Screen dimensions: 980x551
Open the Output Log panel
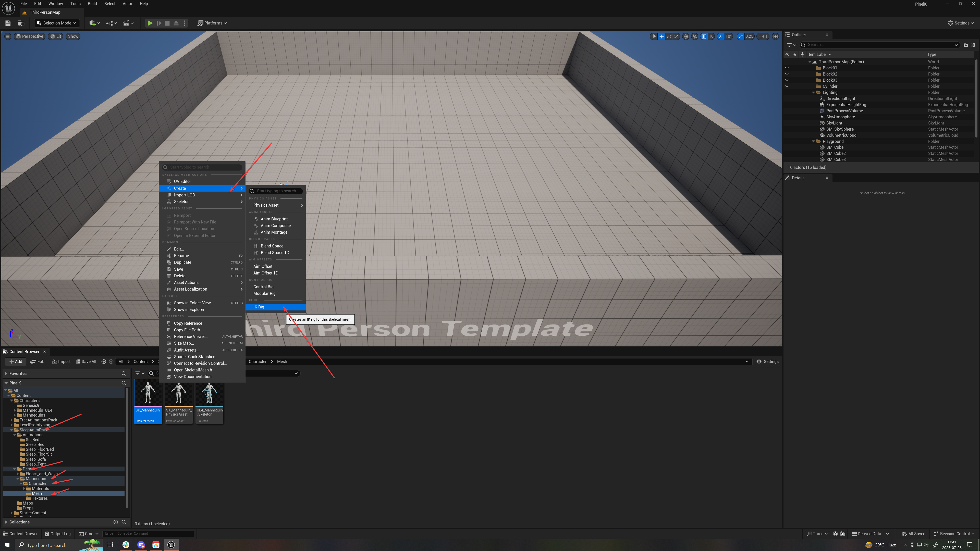pyautogui.click(x=57, y=534)
